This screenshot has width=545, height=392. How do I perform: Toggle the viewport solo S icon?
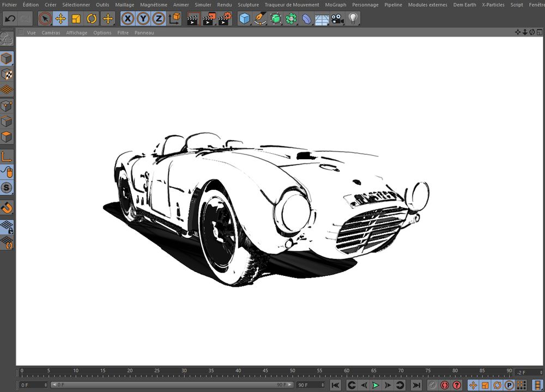7,188
